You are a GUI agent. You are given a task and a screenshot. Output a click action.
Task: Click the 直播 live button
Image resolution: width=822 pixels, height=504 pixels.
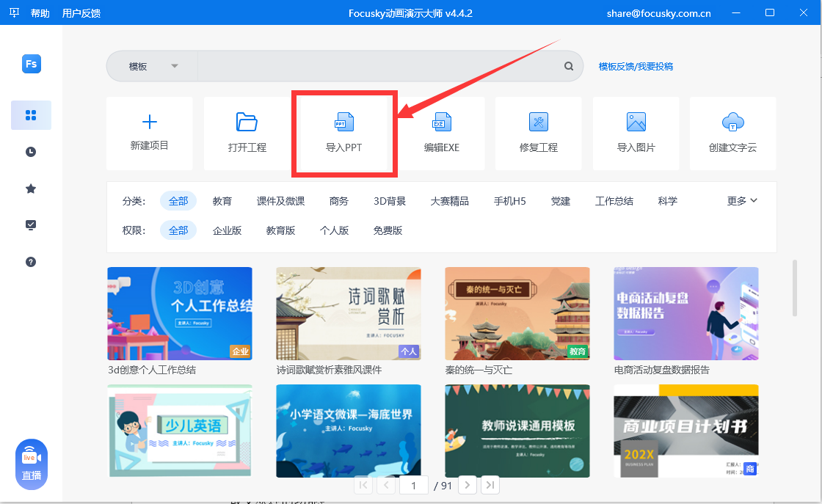[x=31, y=464]
